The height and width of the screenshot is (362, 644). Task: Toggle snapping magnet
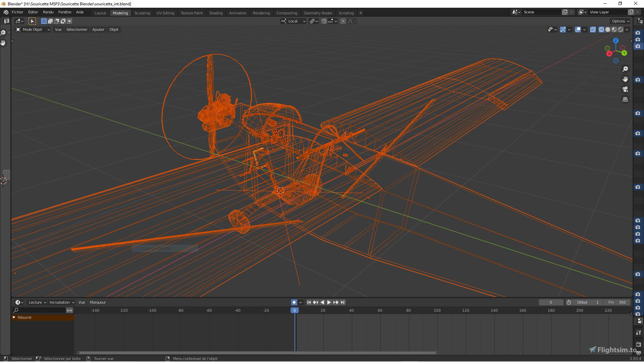coord(324,21)
